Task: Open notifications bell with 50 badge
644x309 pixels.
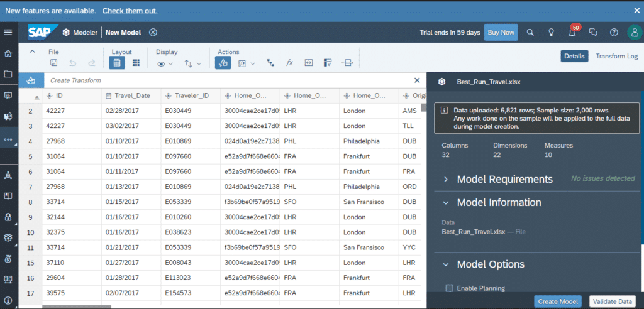Action: click(572, 33)
